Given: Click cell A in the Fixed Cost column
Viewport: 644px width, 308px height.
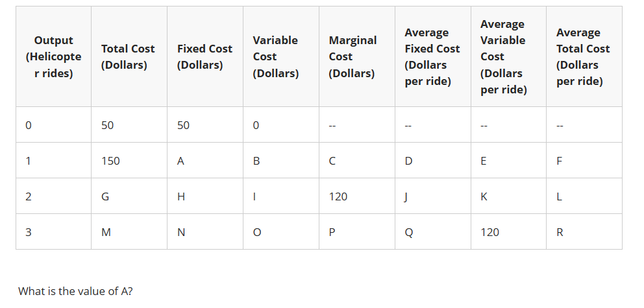Looking at the screenshot, I should tap(181, 161).
